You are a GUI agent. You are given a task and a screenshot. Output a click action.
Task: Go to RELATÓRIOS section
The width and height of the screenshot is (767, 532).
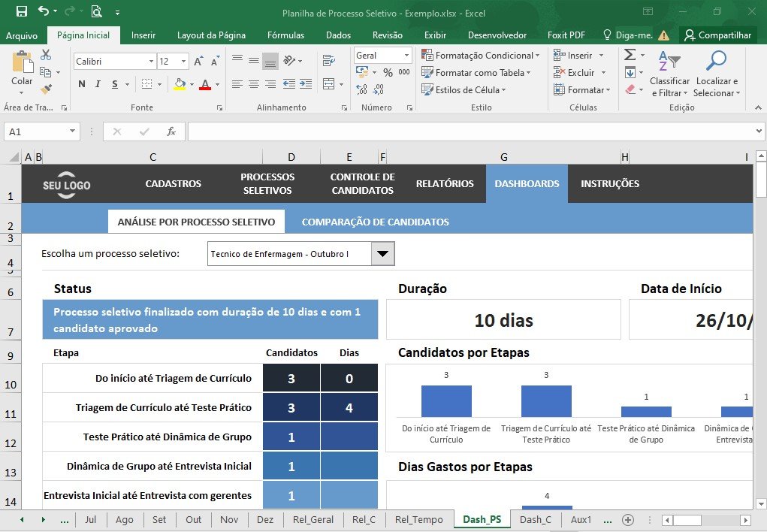[445, 183]
